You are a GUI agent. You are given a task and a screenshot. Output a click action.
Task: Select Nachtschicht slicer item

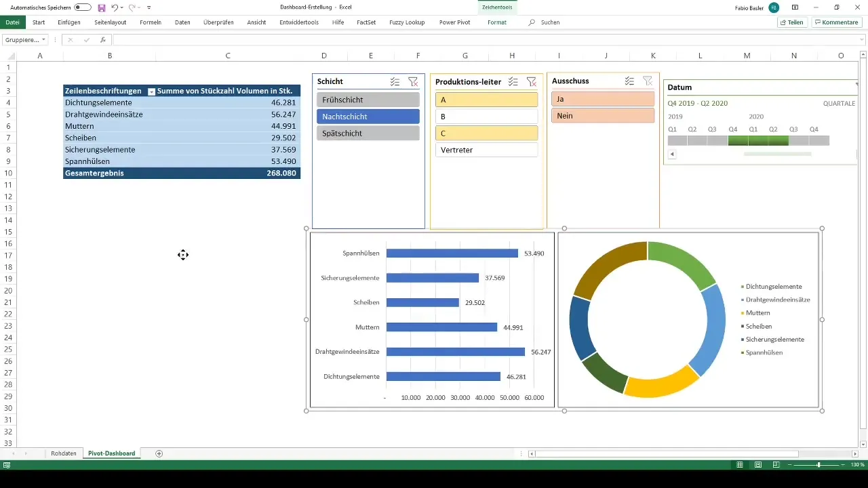(368, 117)
